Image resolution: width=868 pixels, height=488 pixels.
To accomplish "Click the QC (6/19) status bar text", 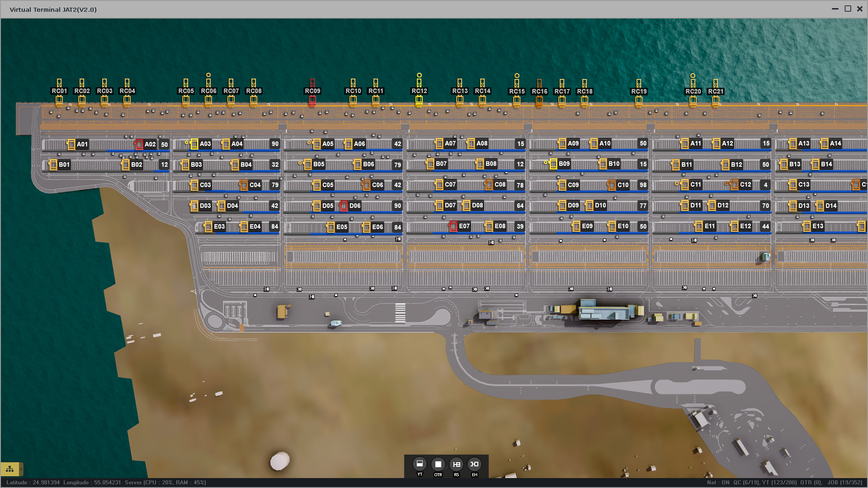I will click(x=746, y=483).
